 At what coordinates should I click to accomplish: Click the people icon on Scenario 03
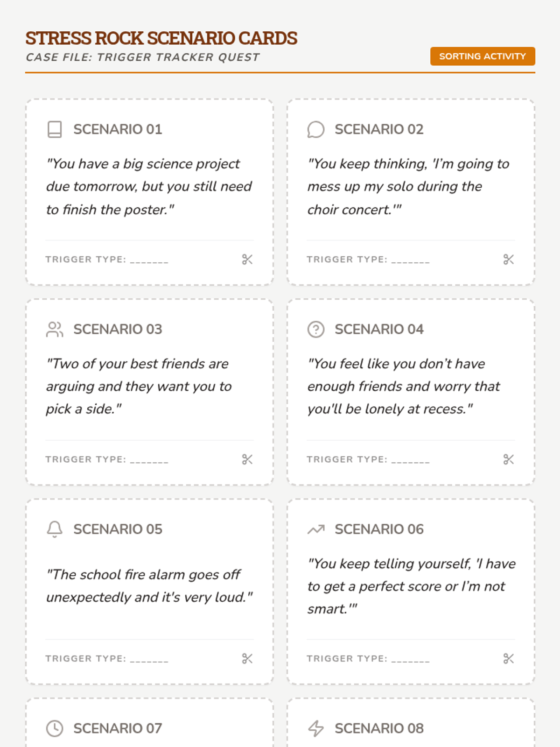click(x=55, y=329)
